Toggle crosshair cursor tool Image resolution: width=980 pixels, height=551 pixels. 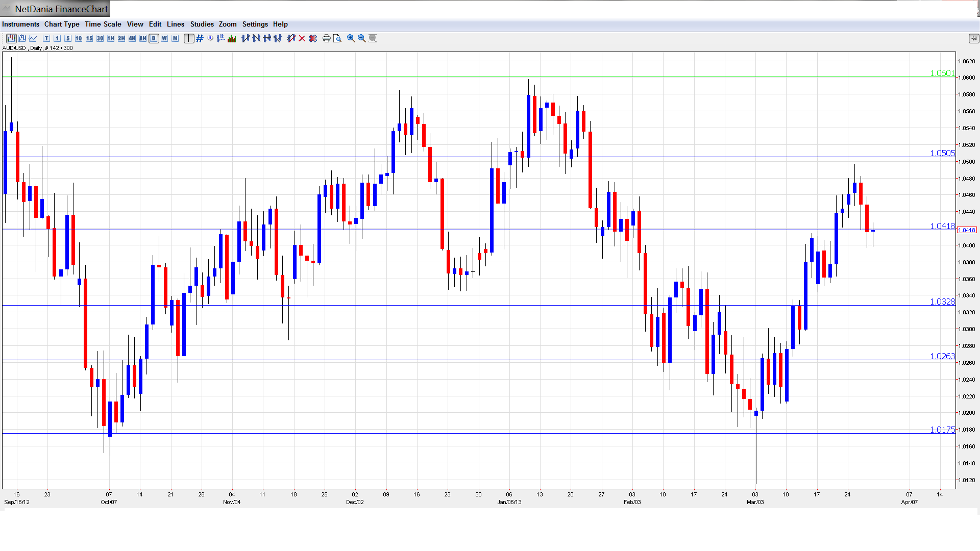coord(189,38)
